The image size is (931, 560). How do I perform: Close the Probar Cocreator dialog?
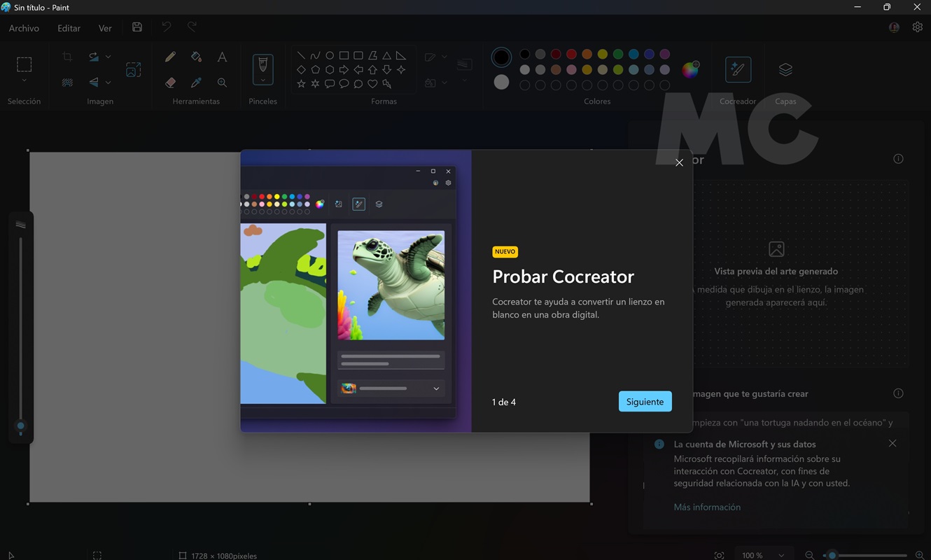coord(679,162)
